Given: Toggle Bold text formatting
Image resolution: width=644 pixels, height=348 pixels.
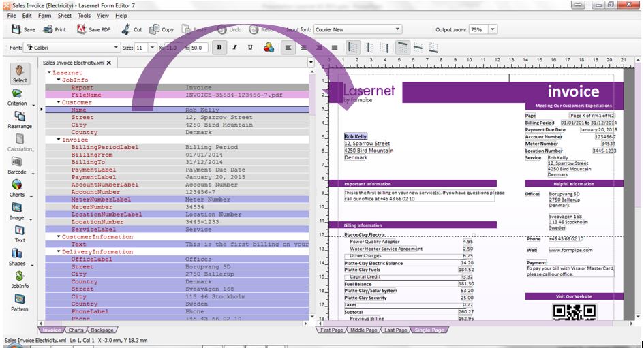Looking at the screenshot, I should point(219,48).
